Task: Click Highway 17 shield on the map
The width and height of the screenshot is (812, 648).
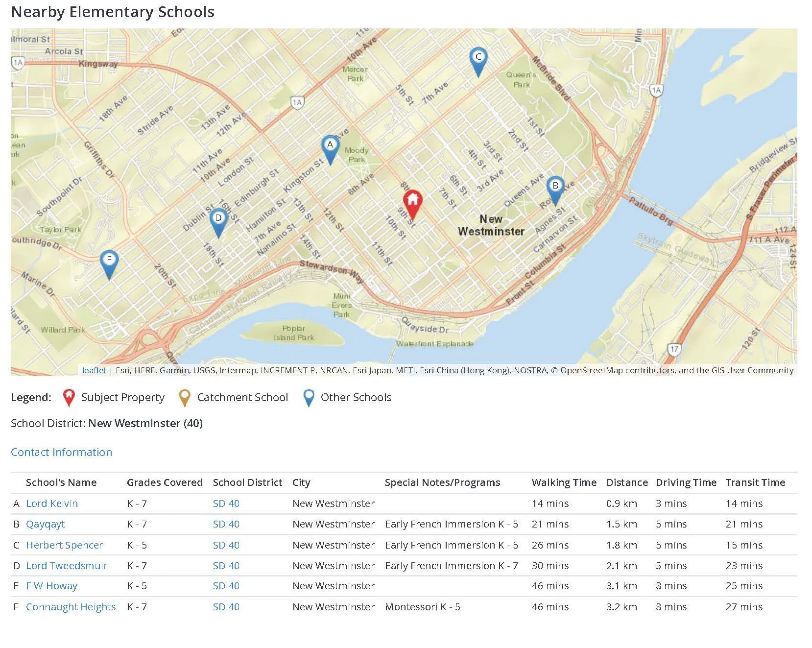Action: click(x=674, y=349)
